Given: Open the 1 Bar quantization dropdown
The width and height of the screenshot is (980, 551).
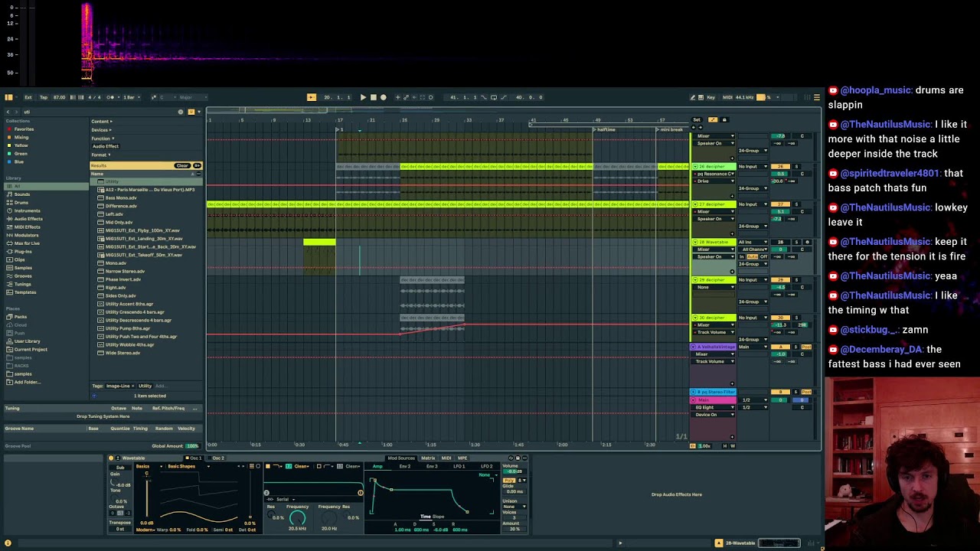Looking at the screenshot, I should pos(131,97).
